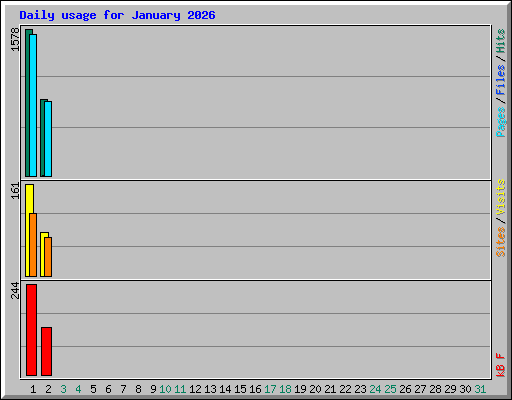
Task: Click the yellow Visits bar for day 2
Action: click(x=42, y=254)
